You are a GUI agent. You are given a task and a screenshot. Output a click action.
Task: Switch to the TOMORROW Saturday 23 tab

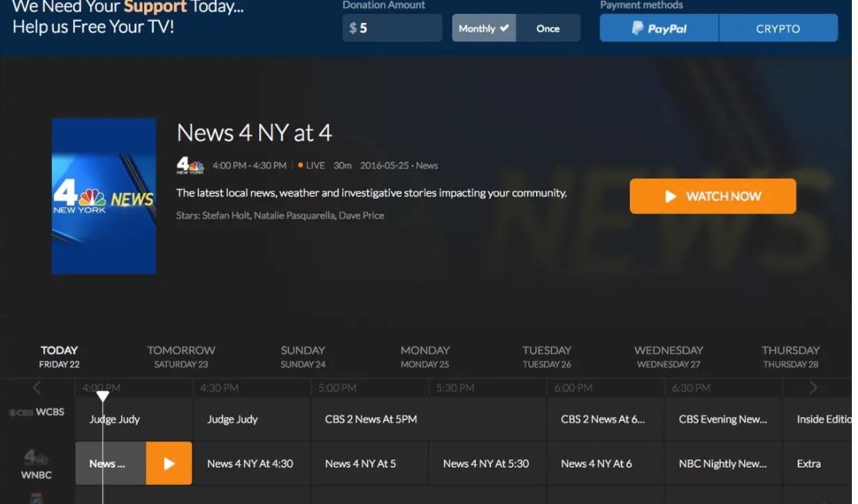pos(181,356)
